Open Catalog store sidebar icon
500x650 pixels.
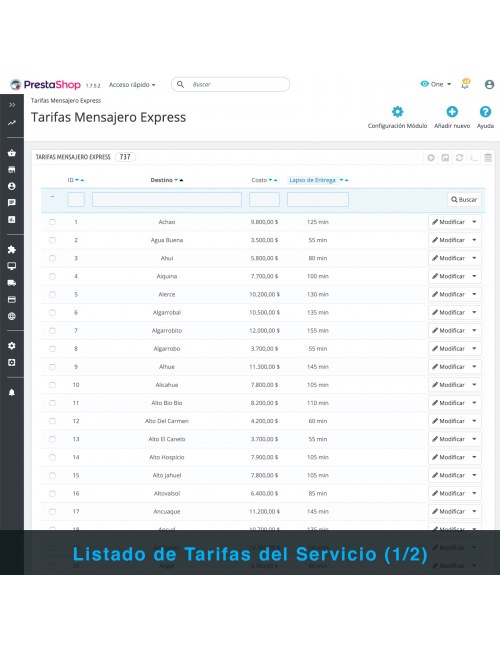pyautogui.click(x=12, y=170)
